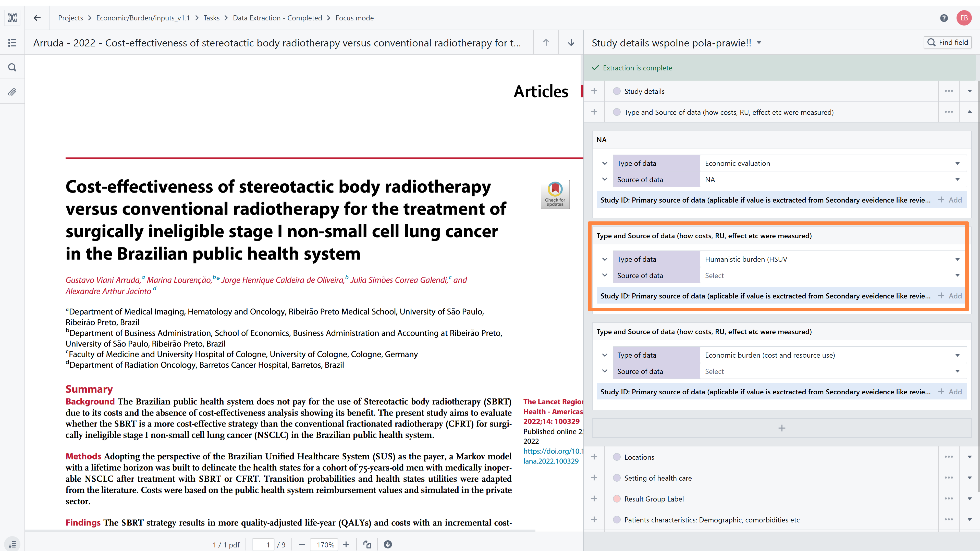Click the 170% zoom level field
980x551 pixels.
[325, 545]
